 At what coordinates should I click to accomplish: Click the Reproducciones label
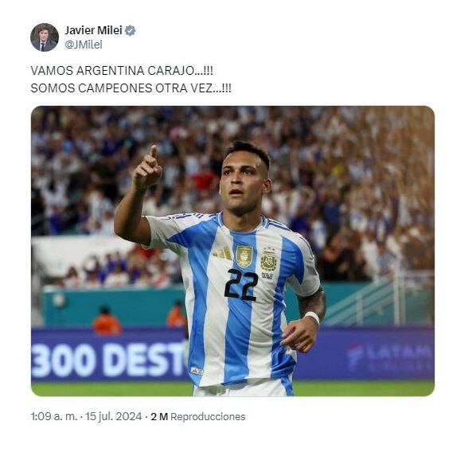coord(208,416)
